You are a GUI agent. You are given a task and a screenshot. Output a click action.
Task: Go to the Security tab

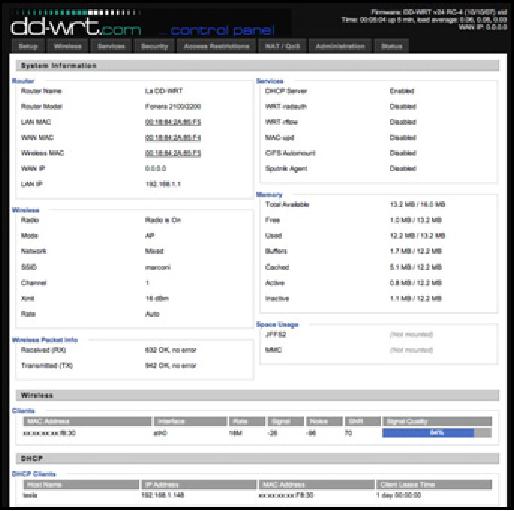[154, 46]
